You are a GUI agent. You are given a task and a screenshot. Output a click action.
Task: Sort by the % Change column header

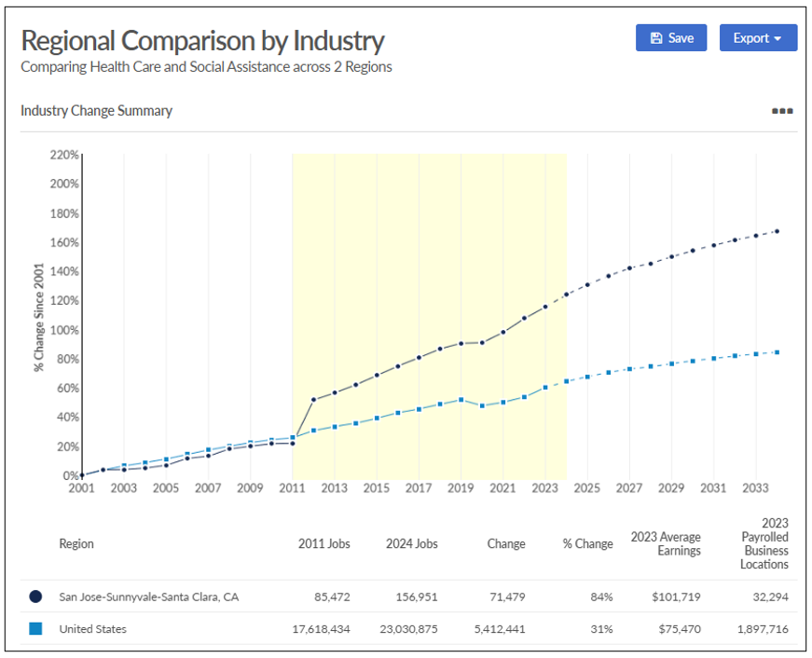587,543
